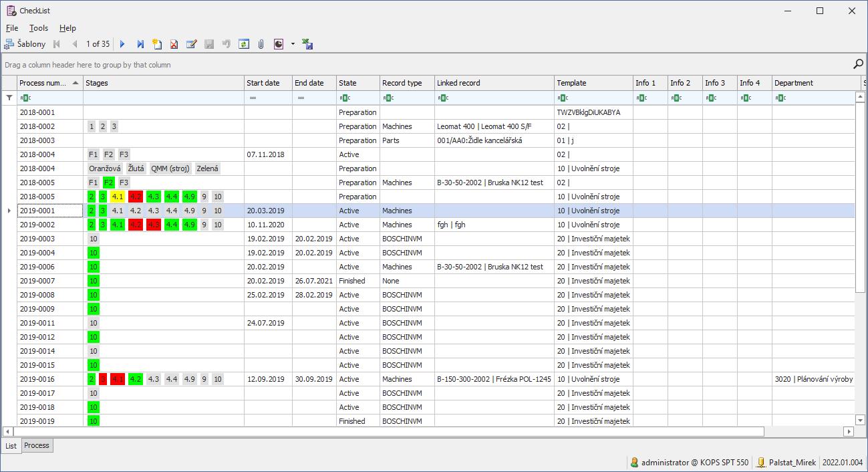
Task: Click TWZVBklgDiUKABYA template cell
Action: tap(593, 112)
